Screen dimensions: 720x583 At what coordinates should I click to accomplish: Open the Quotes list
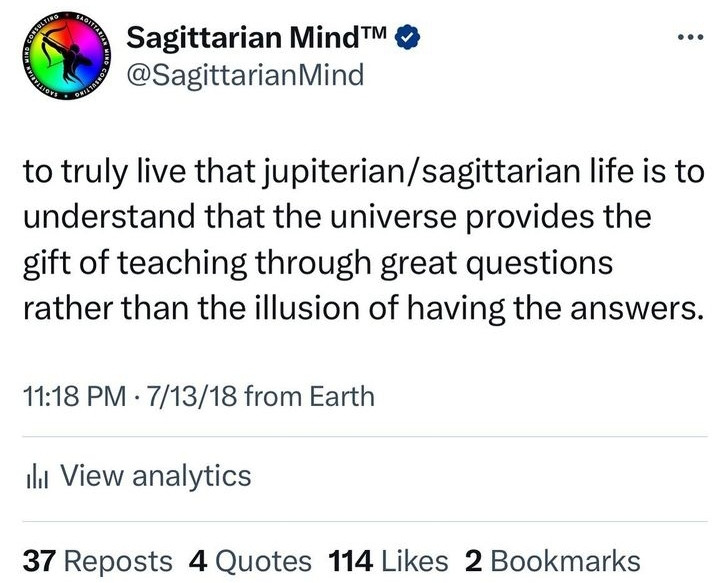(x=261, y=560)
